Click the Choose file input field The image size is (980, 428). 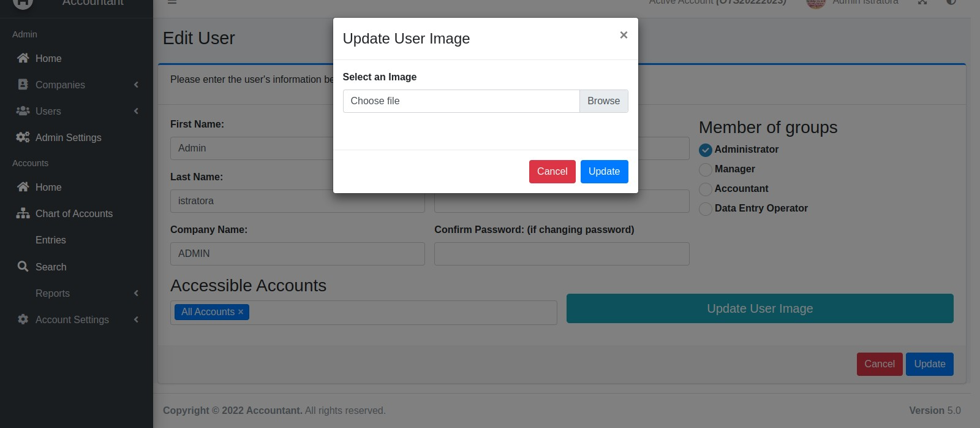tap(461, 101)
